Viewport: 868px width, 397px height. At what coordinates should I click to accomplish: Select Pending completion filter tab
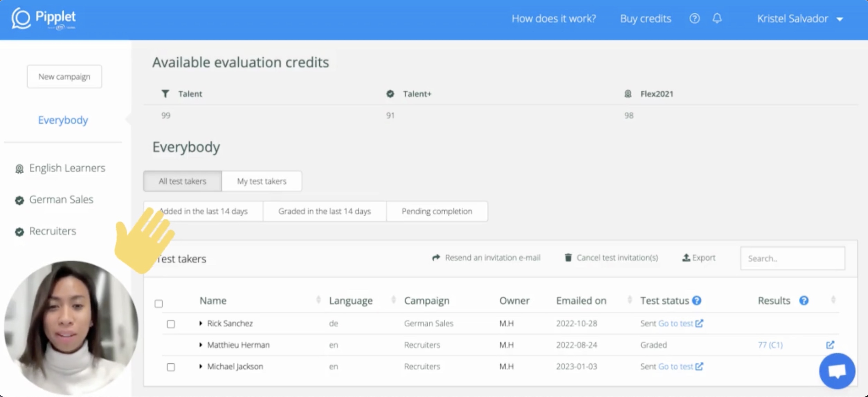pyautogui.click(x=436, y=211)
